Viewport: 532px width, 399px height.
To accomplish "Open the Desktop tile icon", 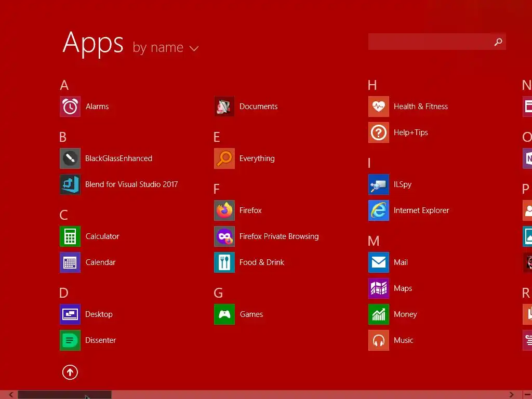I will pos(70,314).
